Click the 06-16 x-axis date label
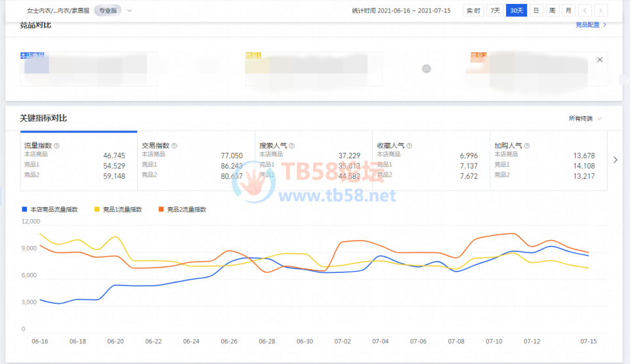Image resolution: width=630 pixels, height=364 pixels. coord(40,341)
